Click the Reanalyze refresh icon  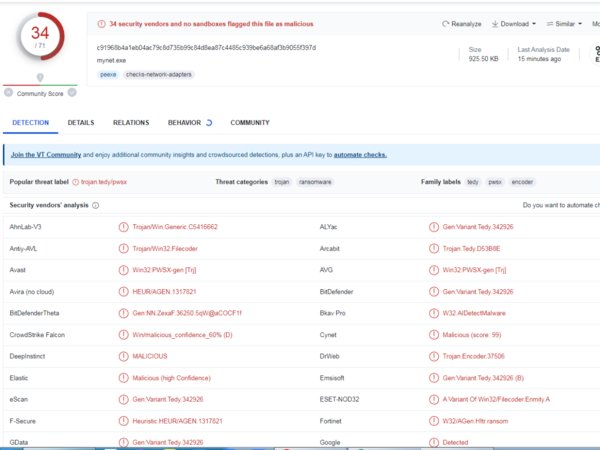[x=445, y=23]
